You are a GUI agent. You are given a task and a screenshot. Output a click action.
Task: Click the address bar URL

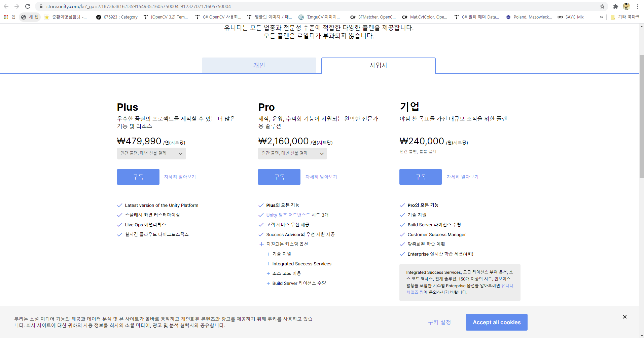139,6
